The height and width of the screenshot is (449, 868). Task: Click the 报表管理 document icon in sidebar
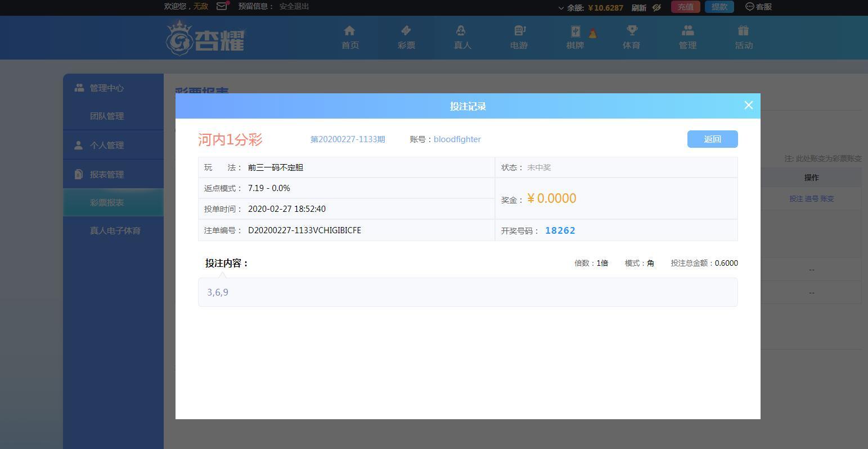(79, 174)
